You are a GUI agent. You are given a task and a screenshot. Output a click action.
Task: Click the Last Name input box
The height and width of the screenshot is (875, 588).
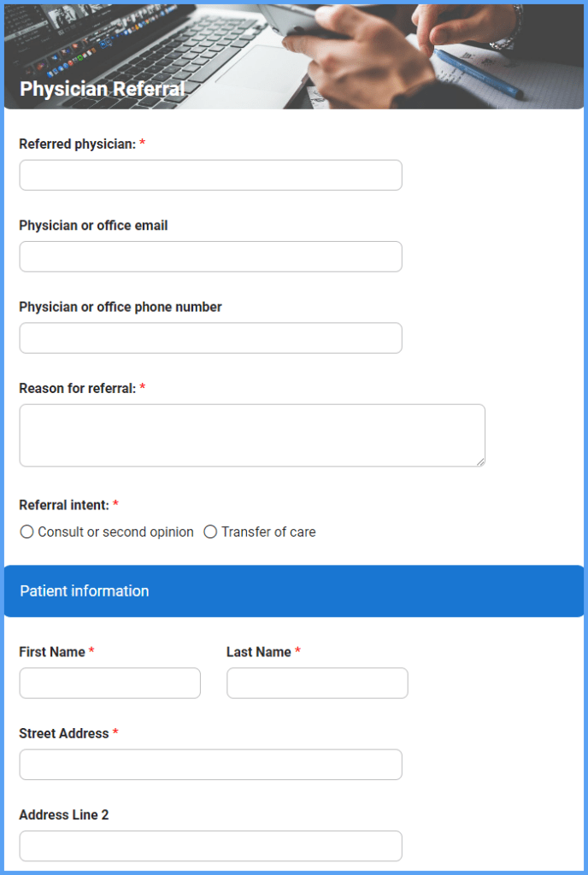point(316,683)
